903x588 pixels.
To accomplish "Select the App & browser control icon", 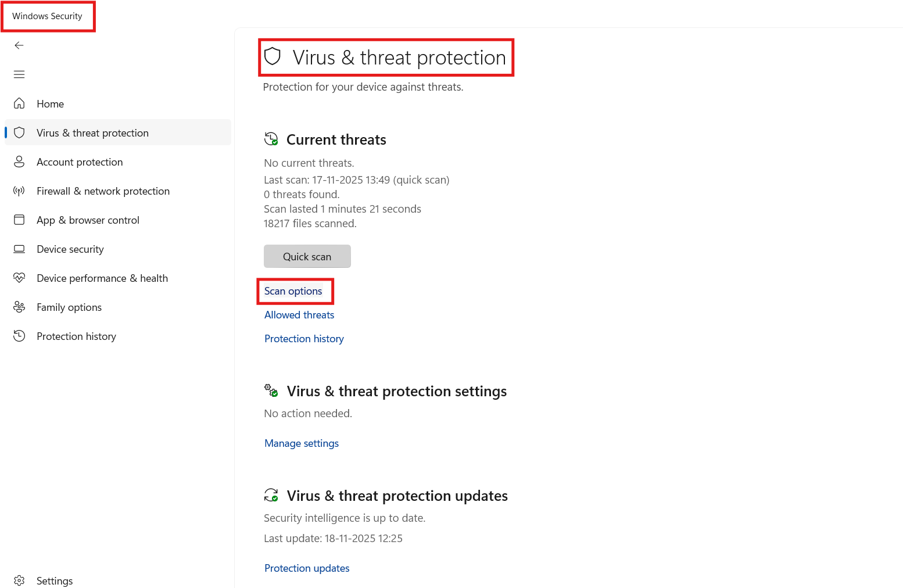I will click(x=19, y=220).
